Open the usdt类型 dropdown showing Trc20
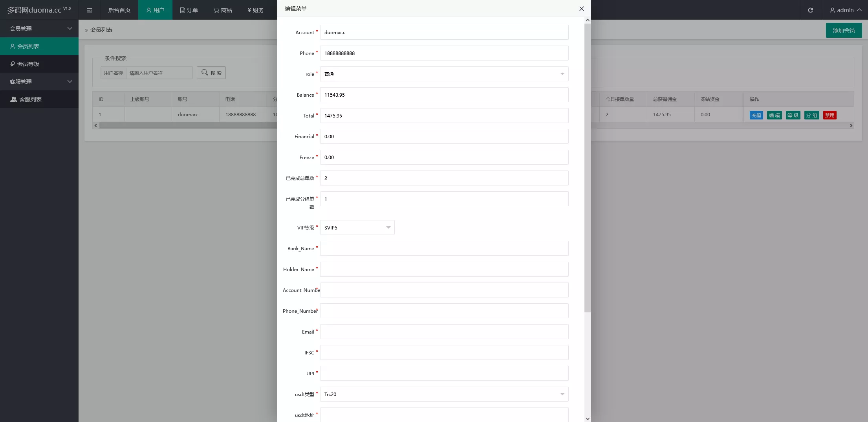The width and height of the screenshot is (868, 422). pyautogui.click(x=444, y=394)
